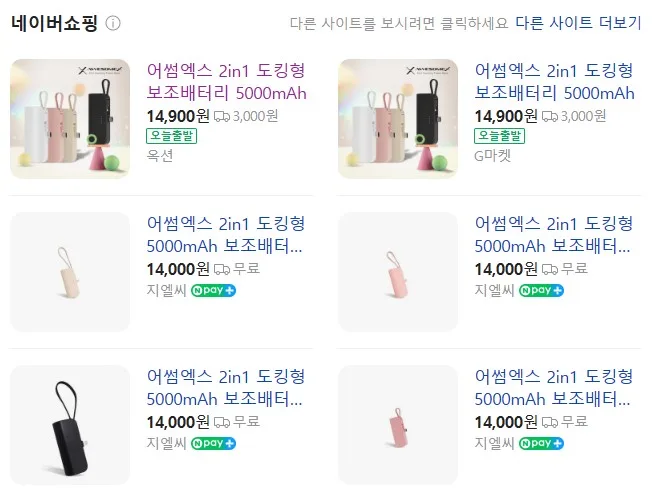Open the G마켓 product thumbnail image
658x503 pixels.
tap(398, 119)
